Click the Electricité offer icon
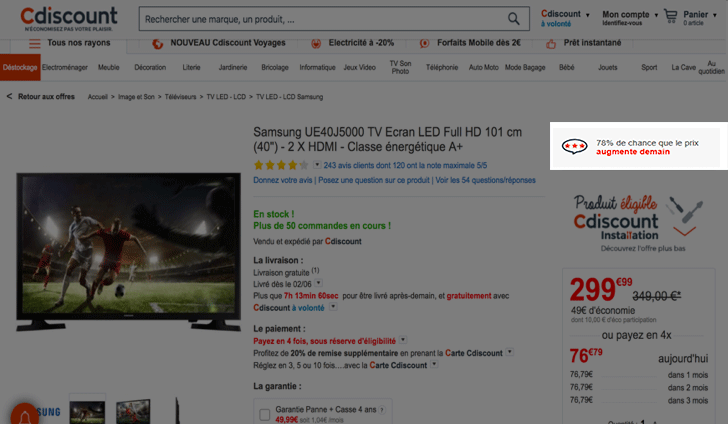 (316, 44)
